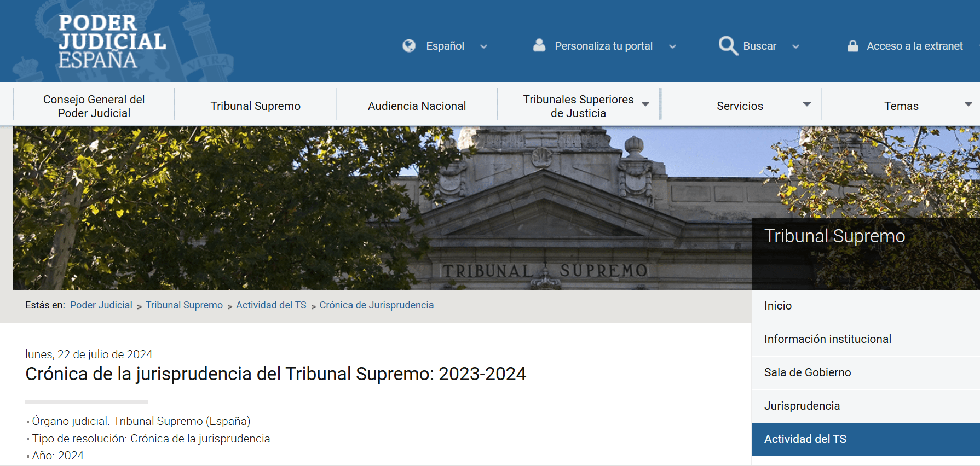Select the Temas menu label
This screenshot has width=980, height=466.
[901, 106]
